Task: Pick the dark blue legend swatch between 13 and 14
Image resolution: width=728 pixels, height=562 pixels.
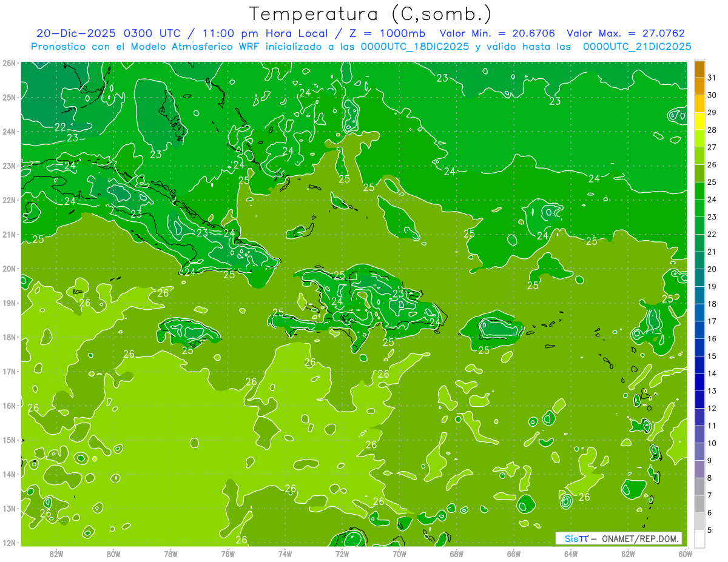Action: pyautogui.click(x=700, y=383)
